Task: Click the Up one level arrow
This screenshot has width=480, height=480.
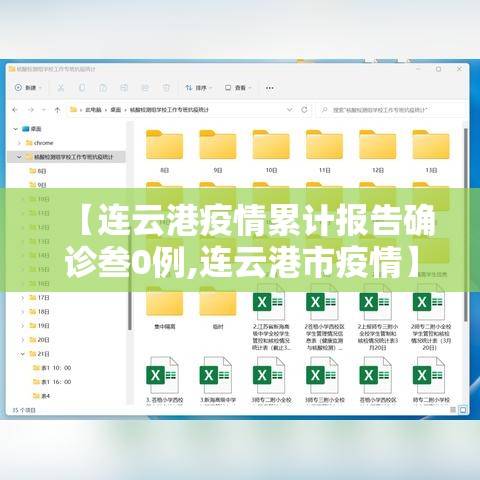Action: click(x=57, y=110)
